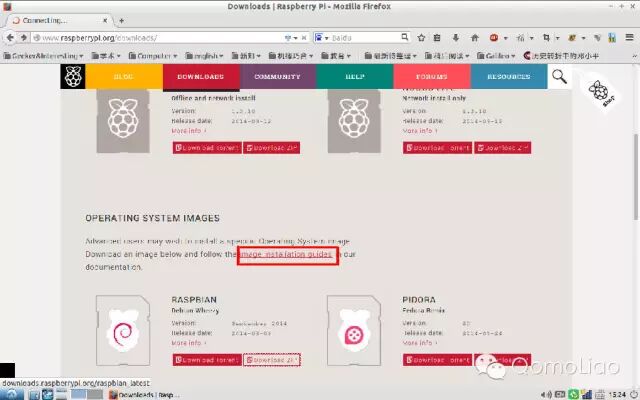
Task: Open the english bookmarks folder
Action: pyautogui.click(x=204, y=56)
